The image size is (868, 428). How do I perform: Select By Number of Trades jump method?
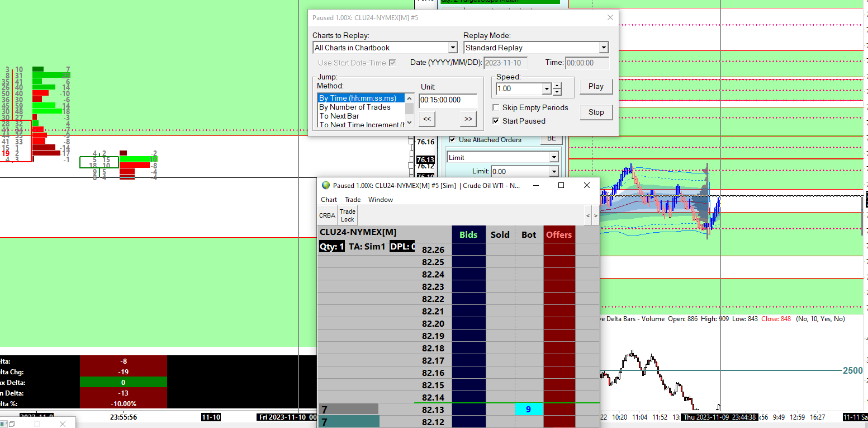point(361,107)
